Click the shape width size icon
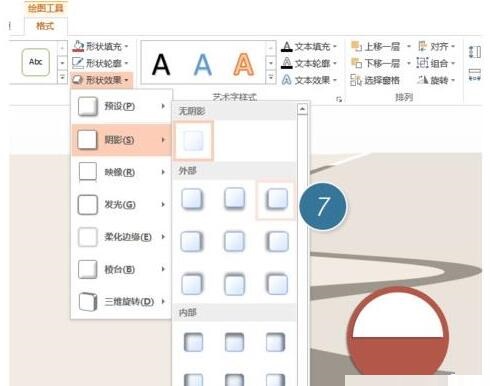Viewport: 490px width, 386px height. point(475,75)
